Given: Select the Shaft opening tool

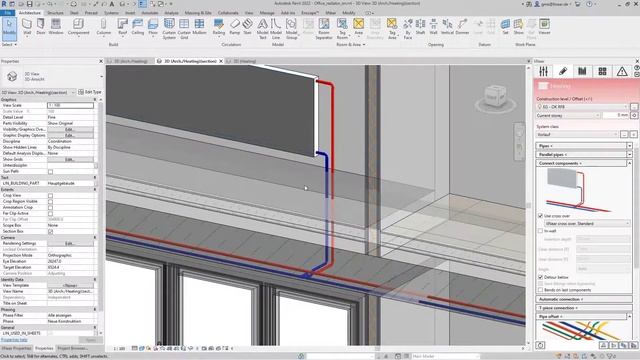Looking at the screenshot, I should [420, 27].
